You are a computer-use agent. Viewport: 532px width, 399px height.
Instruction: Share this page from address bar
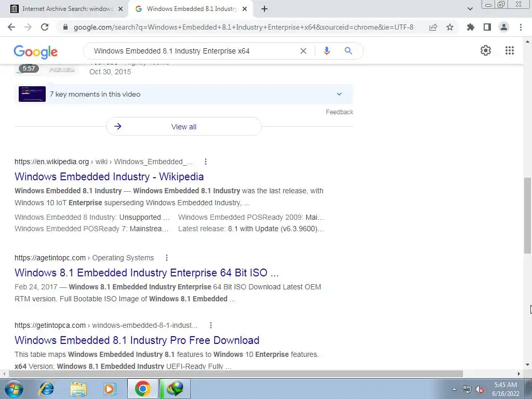coord(433,27)
